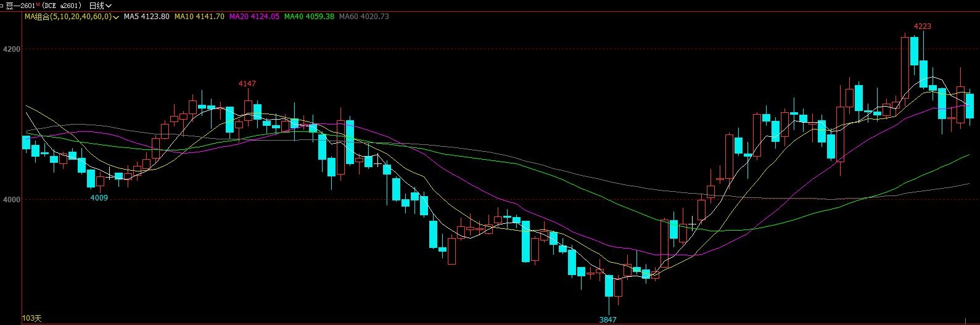Viewport: 980px width, 325px height.
Task: Click the (DCE a2601) contract code
Action: point(62,6)
